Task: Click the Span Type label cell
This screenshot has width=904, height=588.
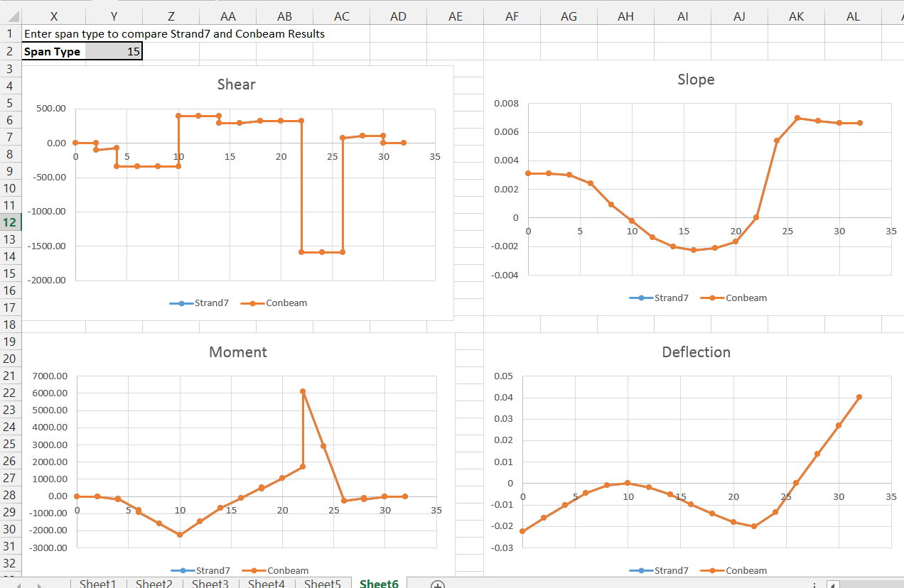Action: [x=53, y=51]
